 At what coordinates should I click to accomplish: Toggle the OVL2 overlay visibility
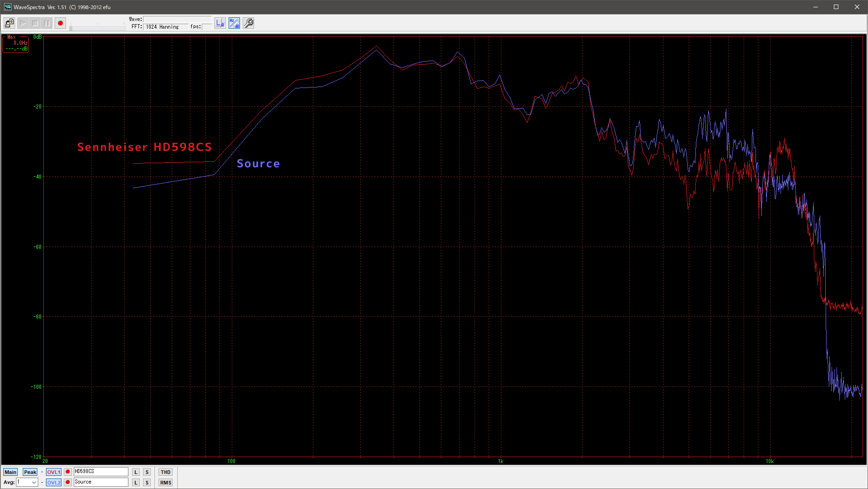(53, 482)
